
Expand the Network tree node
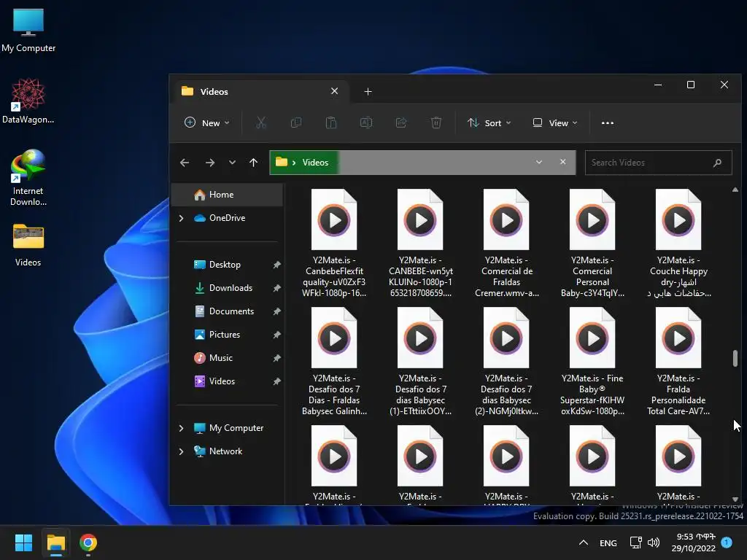pos(181,451)
